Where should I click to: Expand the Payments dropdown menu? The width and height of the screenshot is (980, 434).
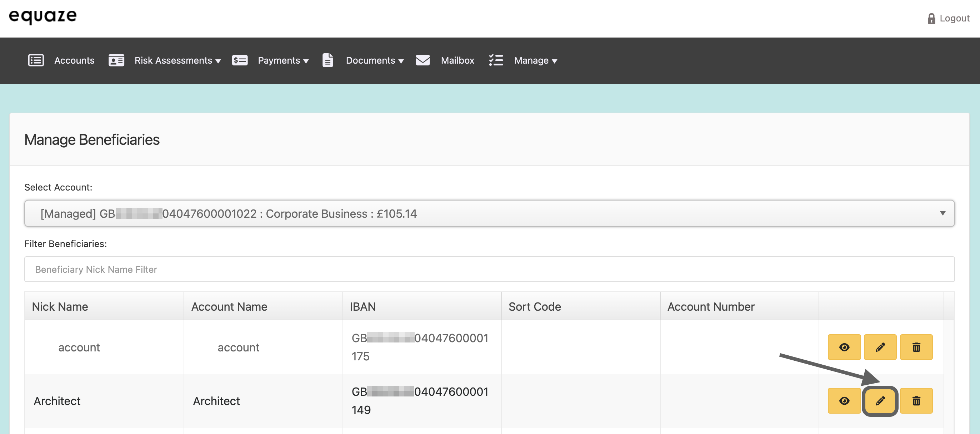pyautogui.click(x=283, y=60)
